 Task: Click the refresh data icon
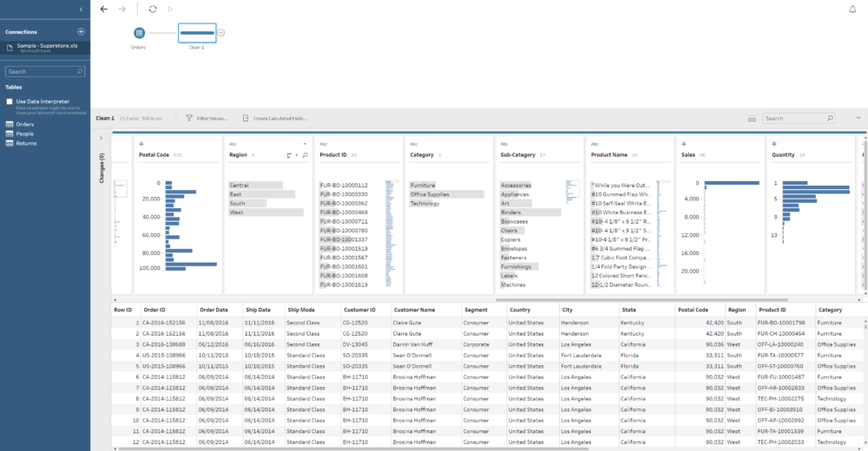point(153,9)
